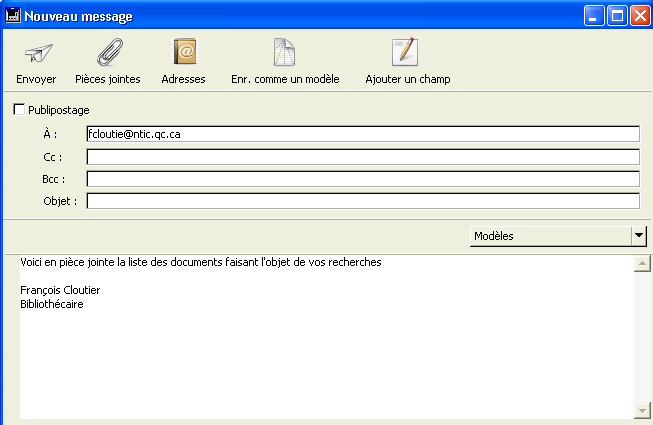The width and height of the screenshot is (653, 425).
Task: Click the message scrollbar down arrow
Action: click(x=642, y=411)
